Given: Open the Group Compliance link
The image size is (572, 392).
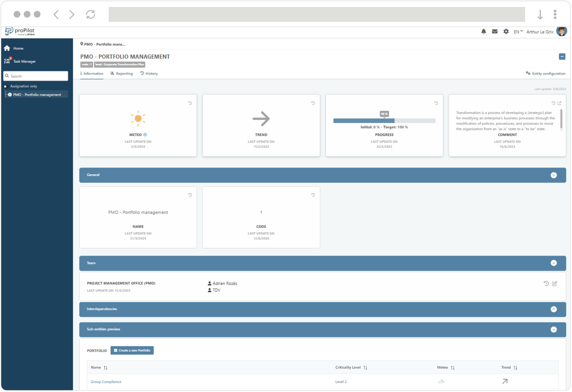Looking at the screenshot, I should click(106, 382).
